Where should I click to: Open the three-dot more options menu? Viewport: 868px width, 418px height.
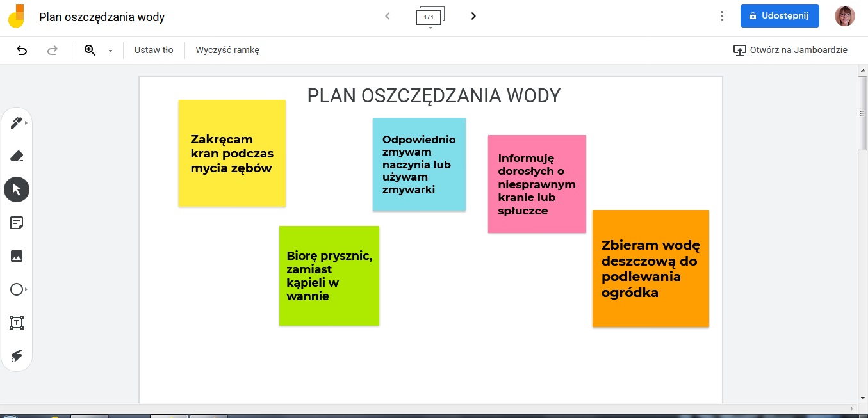(x=722, y=16)
